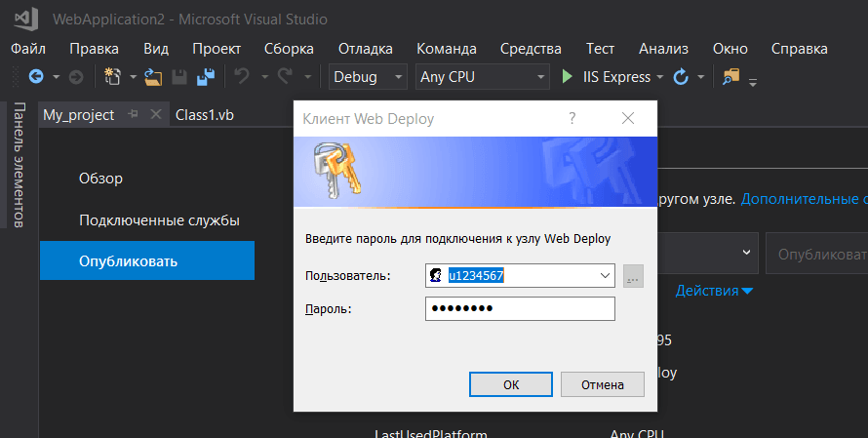Open the Действия dropdown link
The image size is (868, 438).
714,291
